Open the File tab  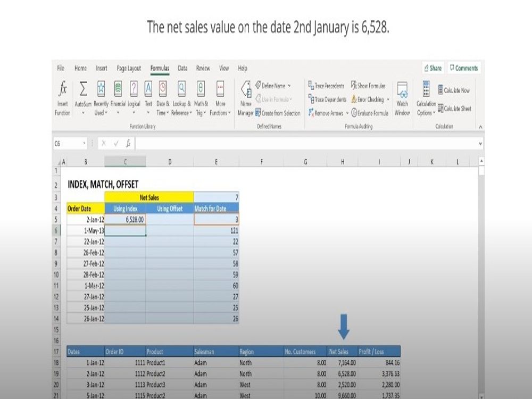coord(61,68)
